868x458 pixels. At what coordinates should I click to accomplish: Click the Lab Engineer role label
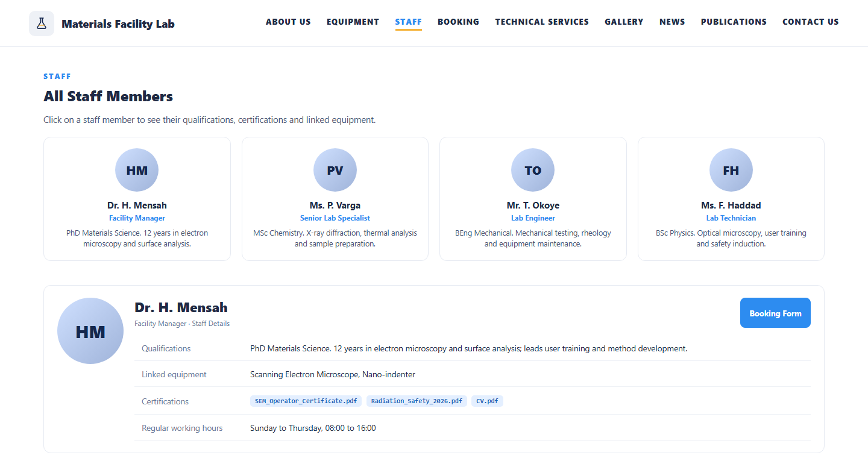[533, 218]
